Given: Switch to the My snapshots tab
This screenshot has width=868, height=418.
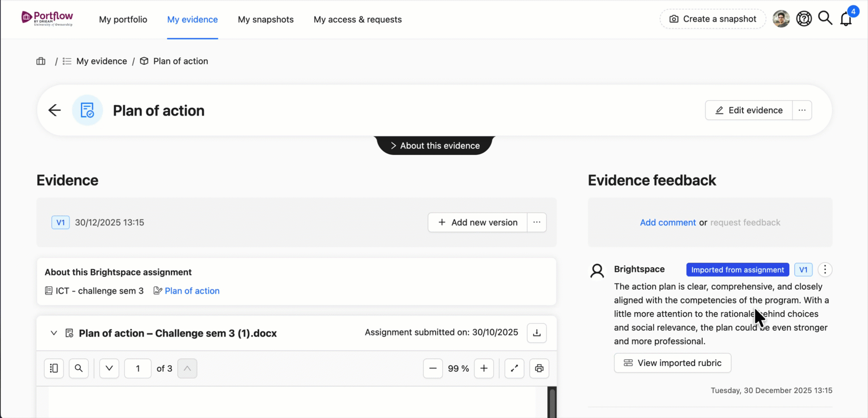Looking at the screenshot, I should pyautogui.click(x=265, y=20).
